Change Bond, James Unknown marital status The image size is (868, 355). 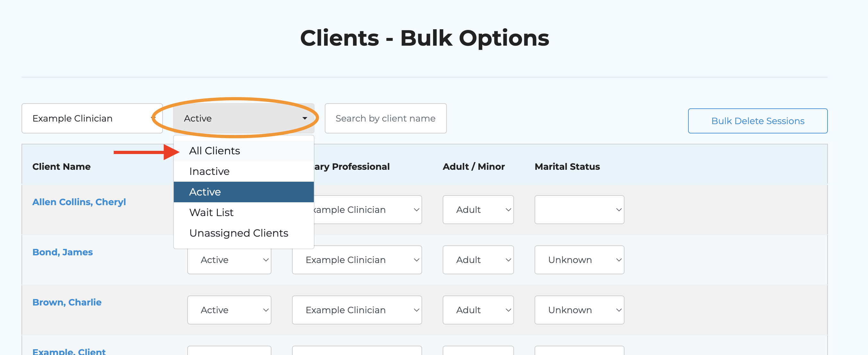pos(579,260)
